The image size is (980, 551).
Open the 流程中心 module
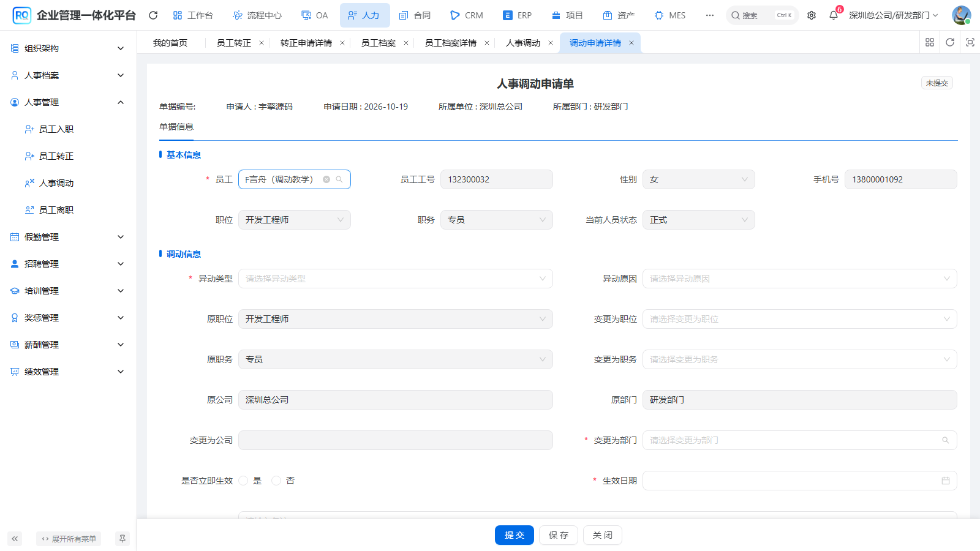tap(257, 15)
